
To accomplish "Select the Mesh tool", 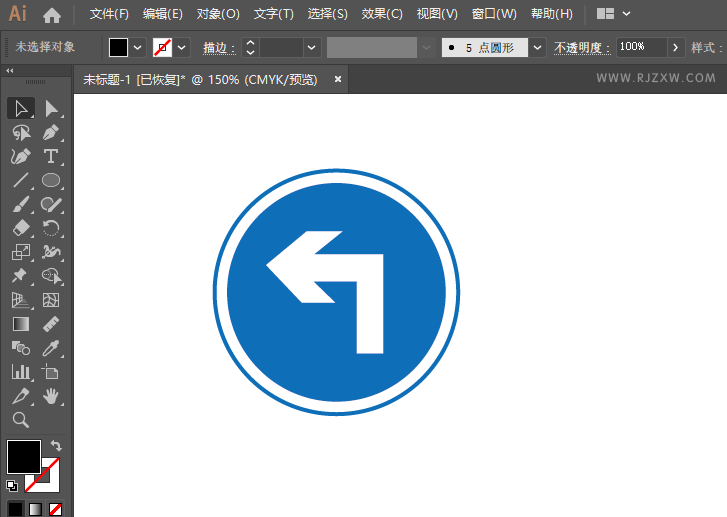I will point(51,300).
